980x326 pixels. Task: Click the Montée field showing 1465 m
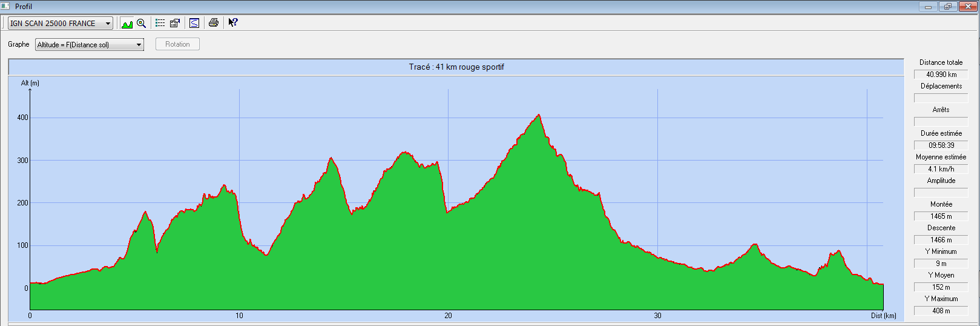coord(941,216)
